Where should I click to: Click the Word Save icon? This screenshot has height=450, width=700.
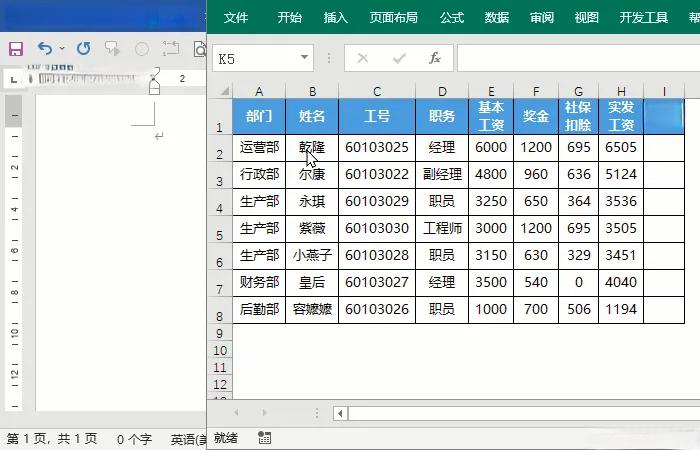point(15,48)
